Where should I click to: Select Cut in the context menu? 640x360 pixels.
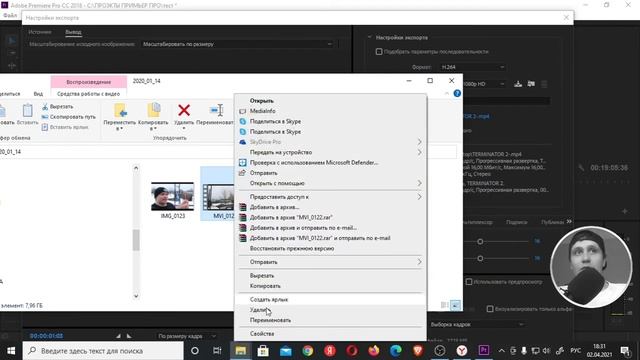pyautogui.click(x=331, y=276)
